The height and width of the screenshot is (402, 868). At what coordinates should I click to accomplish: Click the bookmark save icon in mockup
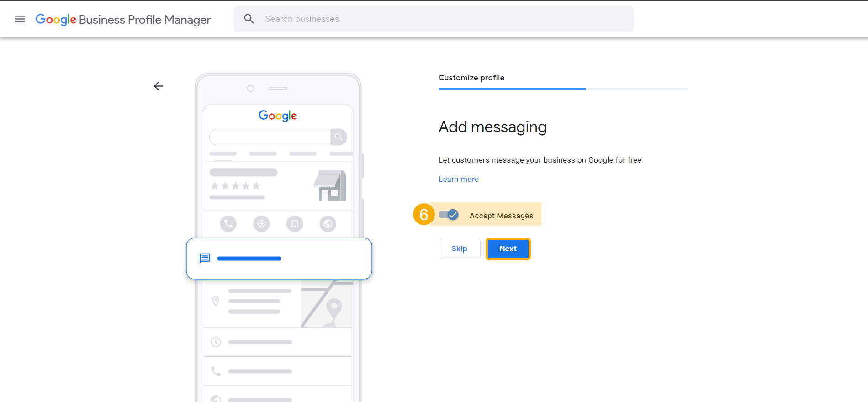tap(295, 223)
